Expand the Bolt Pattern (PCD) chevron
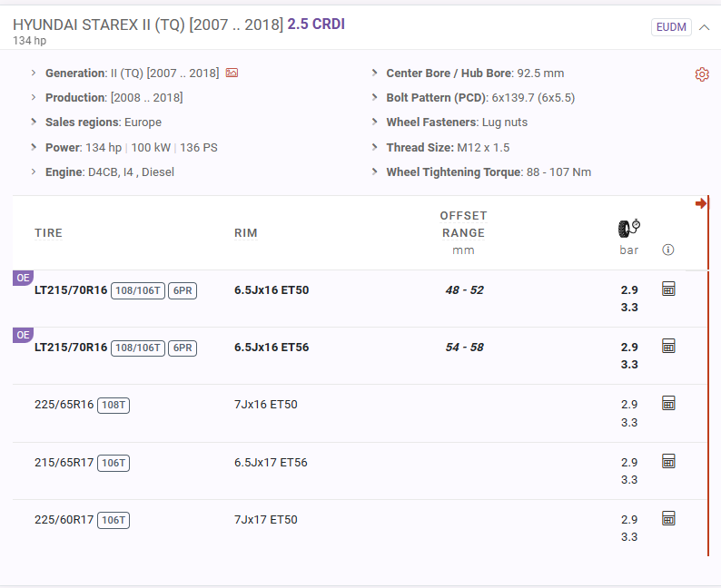The width and height of the screenshot is (721, 588). point(375,97)
